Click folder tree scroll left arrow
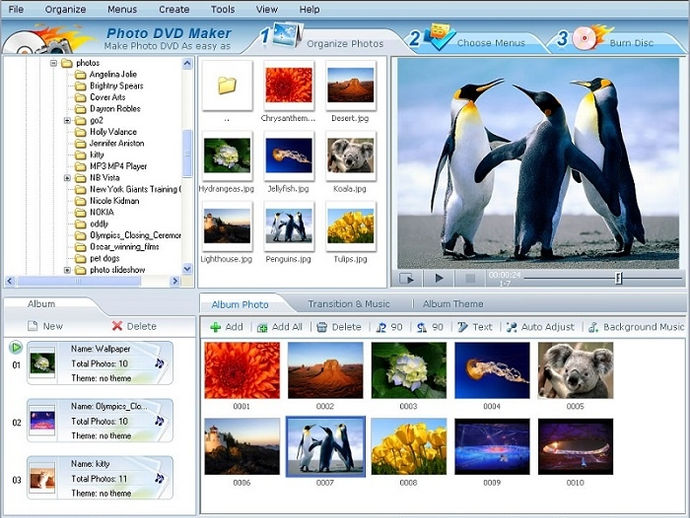Viewport: 690px width, 518px height. coord(11,281)
